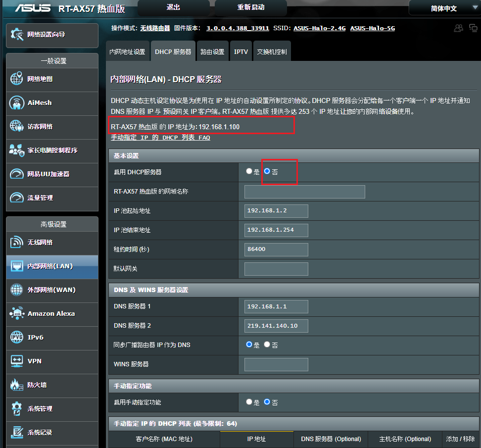Screen dimensions: 481x448
Task: Switch to the 路由设置 tab
Action: (212, 52)
